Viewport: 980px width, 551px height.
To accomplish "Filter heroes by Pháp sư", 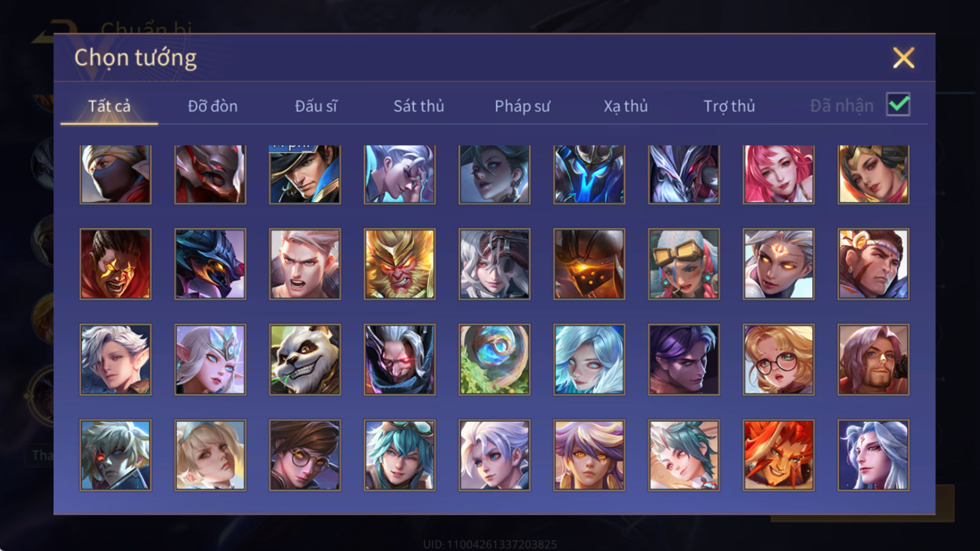I will click(522, 106).
